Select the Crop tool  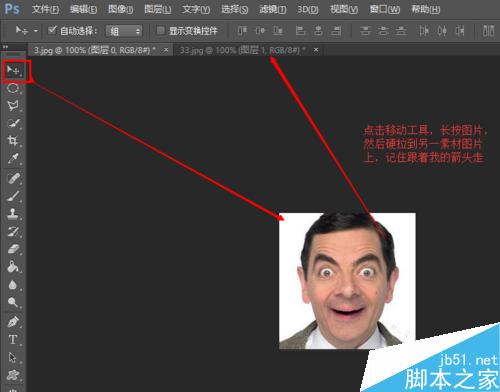click(x=13, y=141)
